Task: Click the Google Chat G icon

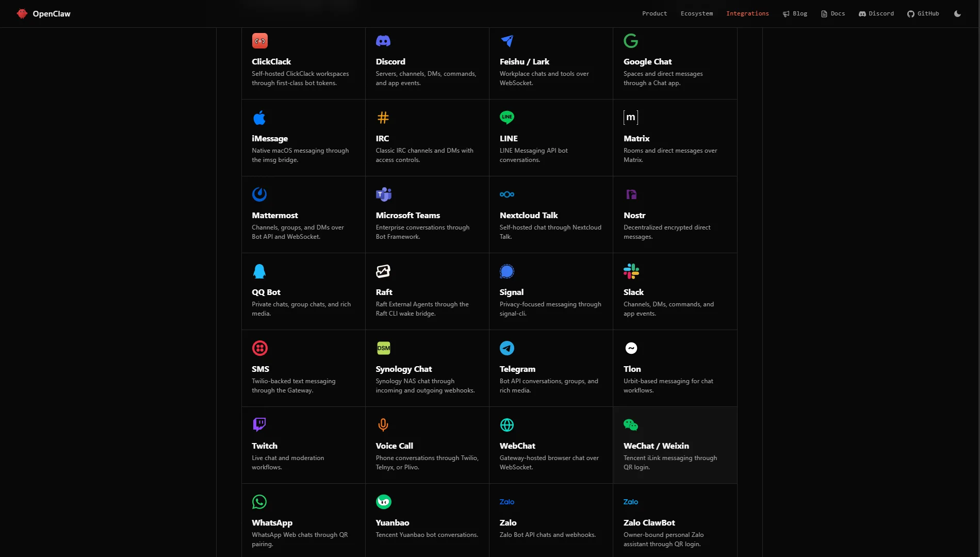Action: point(631,41)
